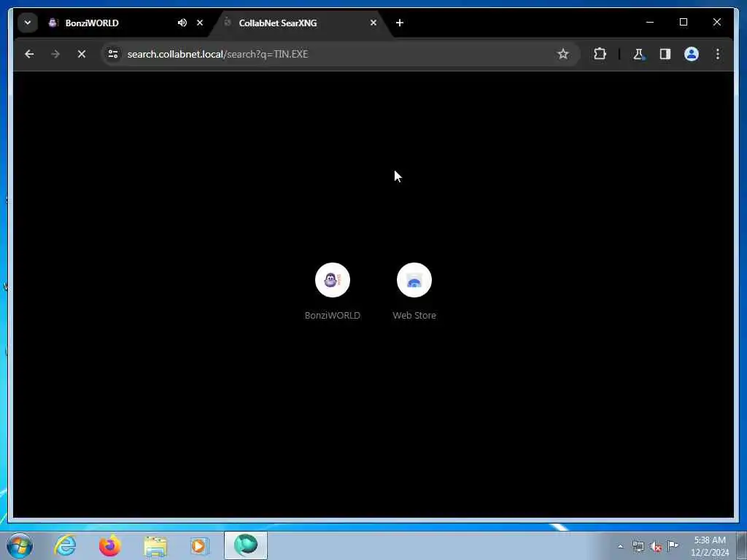Viewport: 747px width, 560px height.
Task: Launch Internet Explorer from taskbar
Action: [65, 545]
